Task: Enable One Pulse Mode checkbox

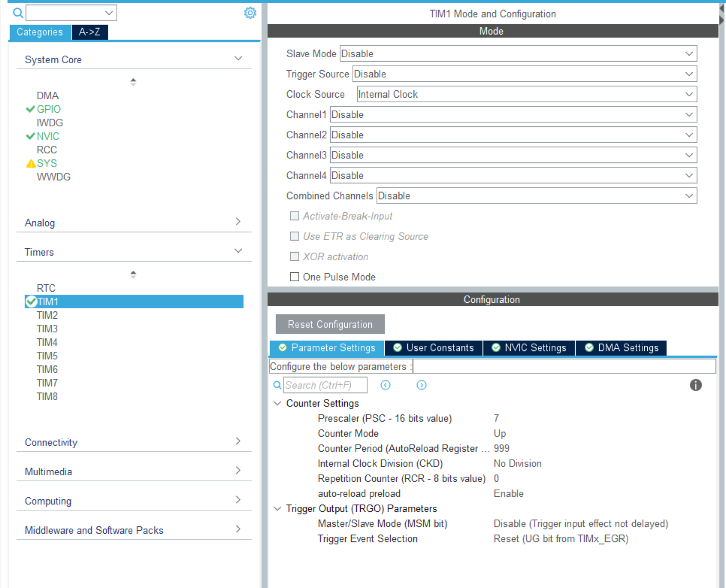Action: pyautogui.click(x=295, y=277)
